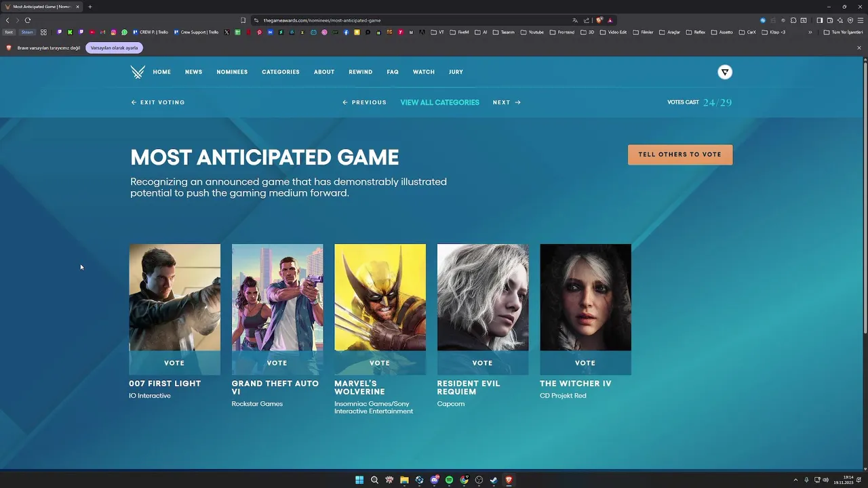This screenshot has width=868, height=488.
Task: Go back with the browser back arrow
Action: (x=7, y=20)
